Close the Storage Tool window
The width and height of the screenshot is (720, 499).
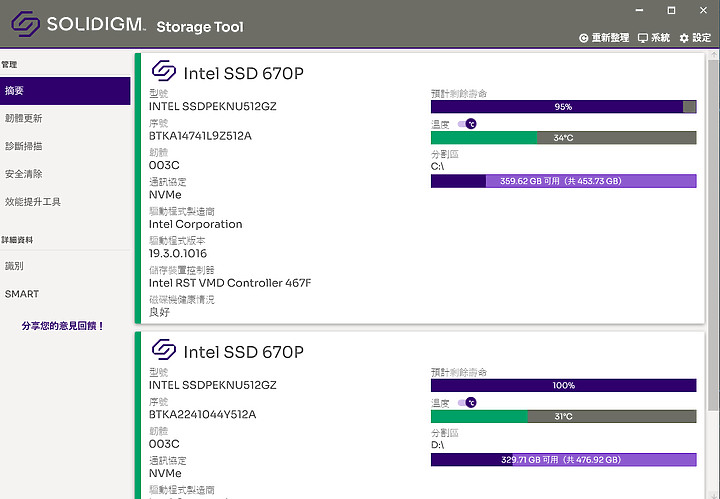pyautogui.click(x=703, y=10)
